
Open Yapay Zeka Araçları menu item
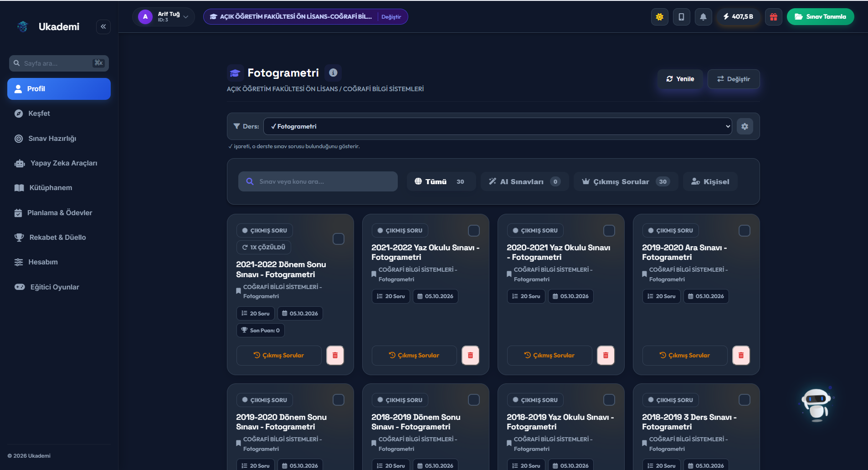[59, 163]
